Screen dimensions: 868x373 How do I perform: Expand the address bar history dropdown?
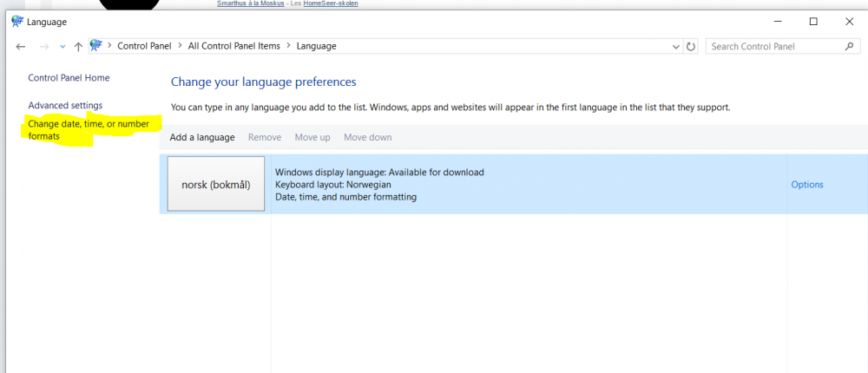(676, 46)
